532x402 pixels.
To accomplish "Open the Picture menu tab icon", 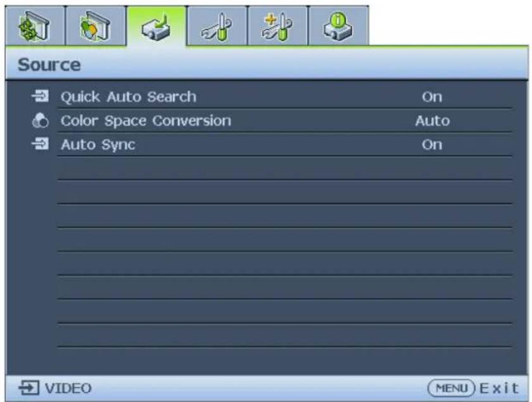I will (x=96, y=26).
